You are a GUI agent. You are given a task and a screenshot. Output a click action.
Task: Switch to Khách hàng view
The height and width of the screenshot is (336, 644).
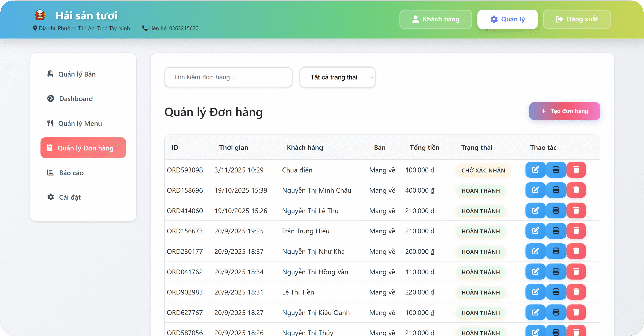(436, 19)
